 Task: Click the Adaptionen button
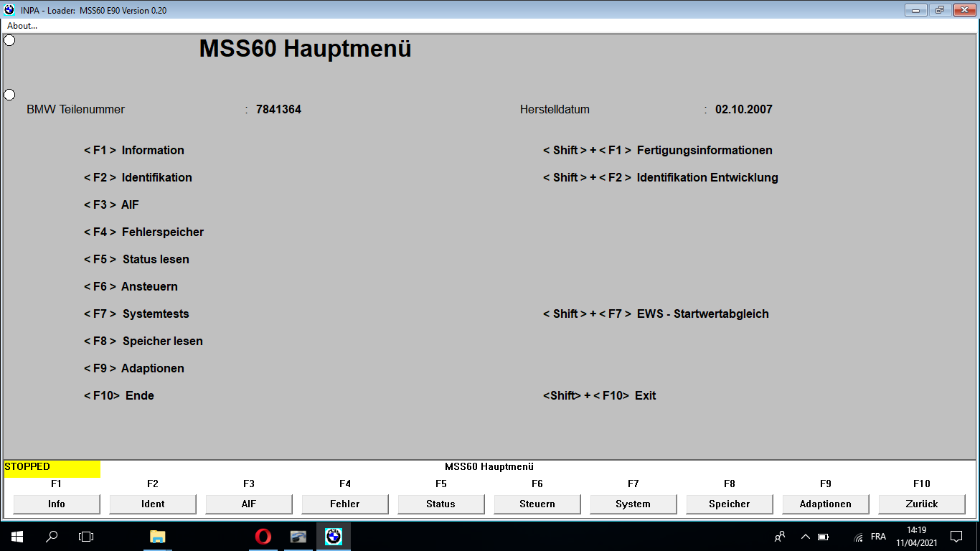(826, 504)
